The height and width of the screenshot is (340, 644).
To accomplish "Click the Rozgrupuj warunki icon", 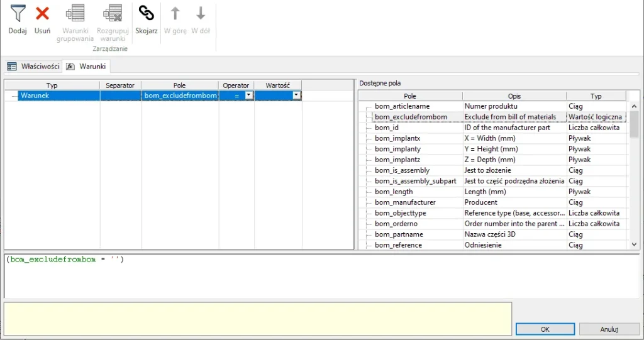I will pyautogui.click(x=113, y=13).
